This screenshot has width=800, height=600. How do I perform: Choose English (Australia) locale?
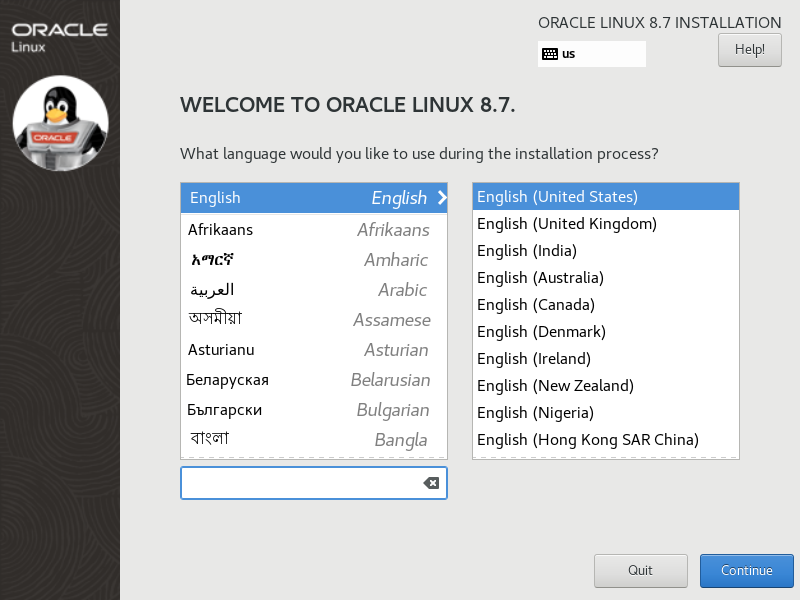click(x=606, y=278)
